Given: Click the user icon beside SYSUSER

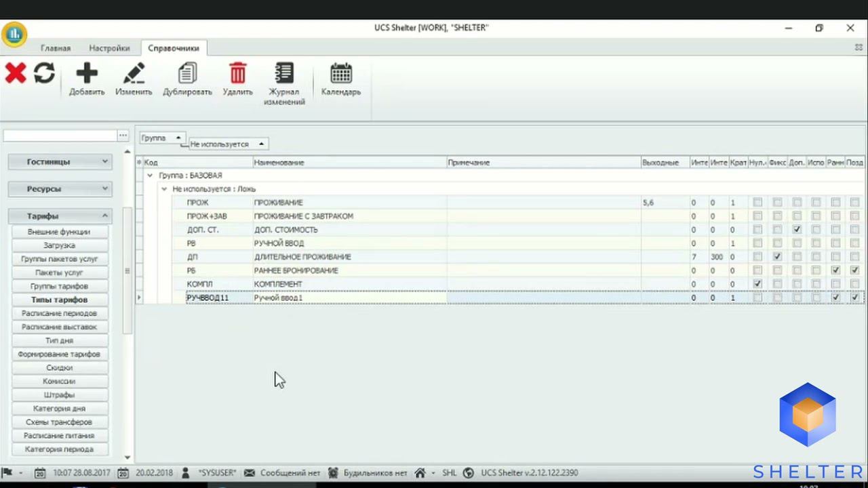Looking at the screenshot, I should pos(186,473).
